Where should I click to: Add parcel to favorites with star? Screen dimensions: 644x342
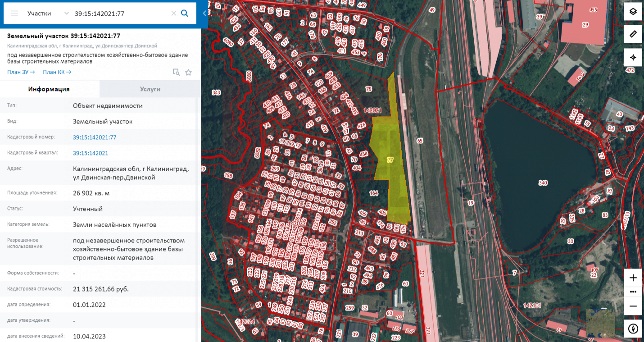tap(188, 72)
